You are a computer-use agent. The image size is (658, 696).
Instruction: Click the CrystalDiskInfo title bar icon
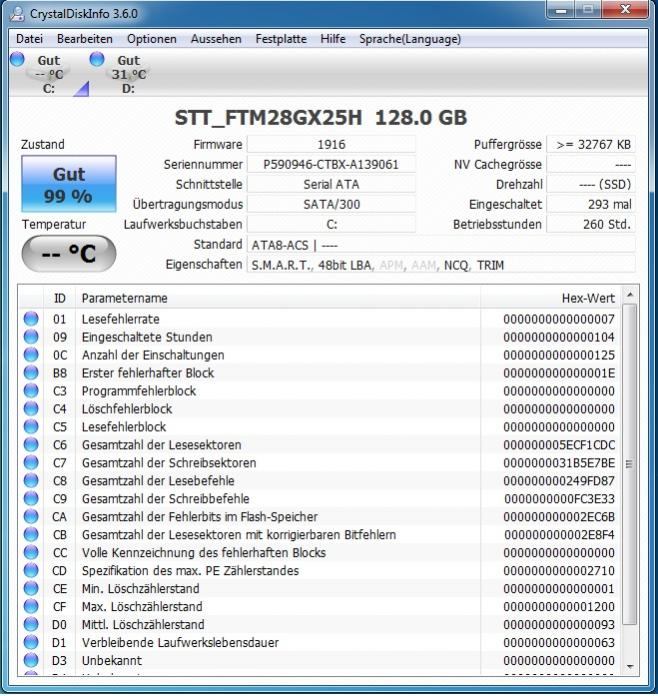click(17, 13)
